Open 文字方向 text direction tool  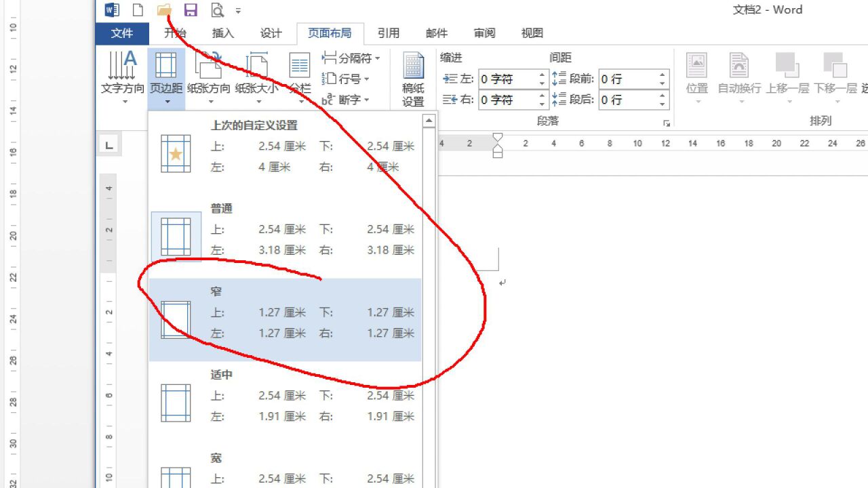pos(123,78)
